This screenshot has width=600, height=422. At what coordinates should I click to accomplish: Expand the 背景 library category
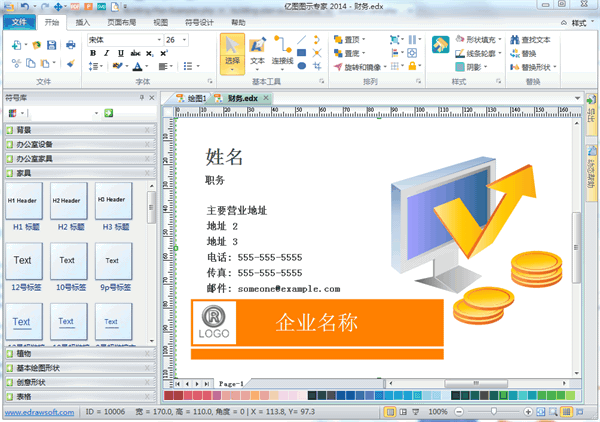tap(80, 130)
